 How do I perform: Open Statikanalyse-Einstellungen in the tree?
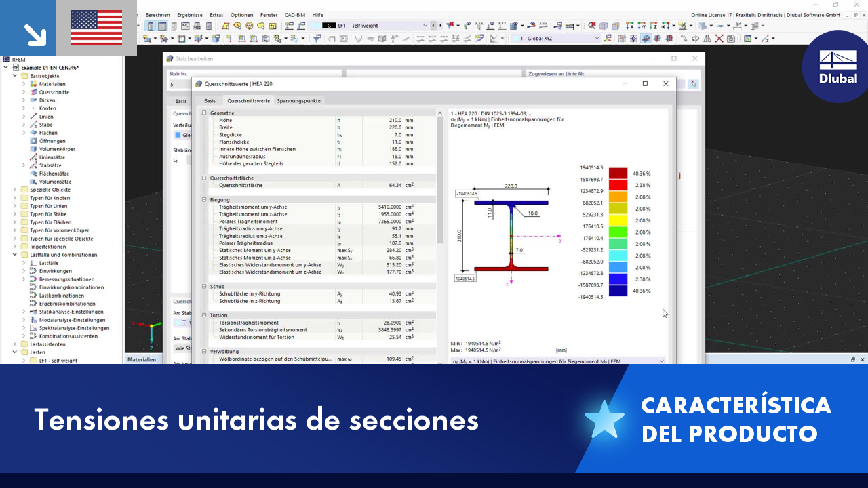(71, 312)
